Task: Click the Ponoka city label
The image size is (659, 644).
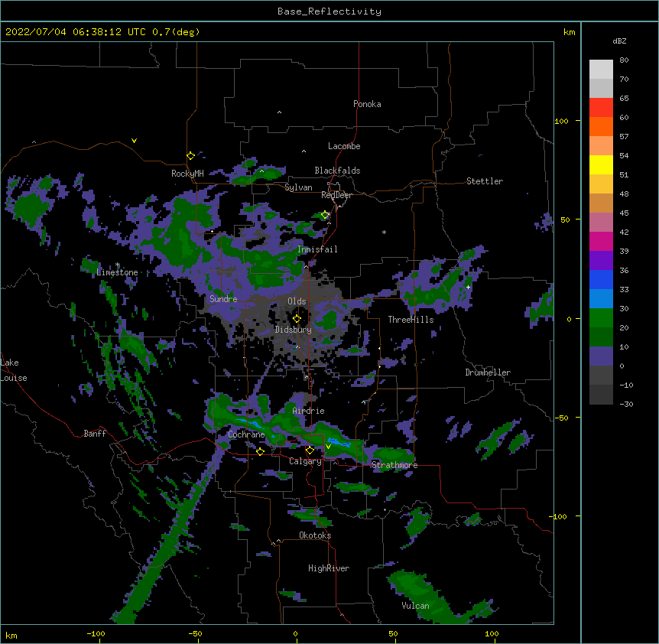Action: pos(367,104)
